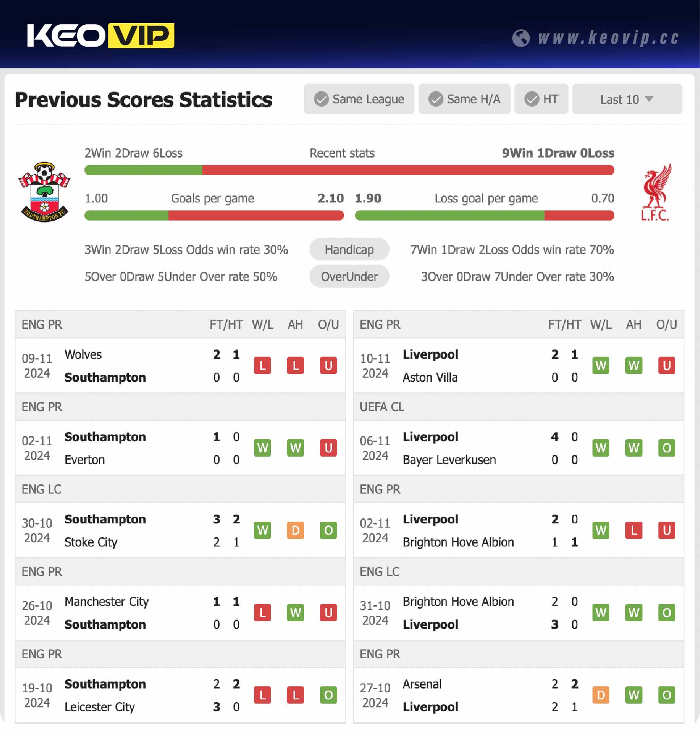This screenshot has height=733, width=700.
Task: Switch to the Handicap view
Action: (349, 249)
